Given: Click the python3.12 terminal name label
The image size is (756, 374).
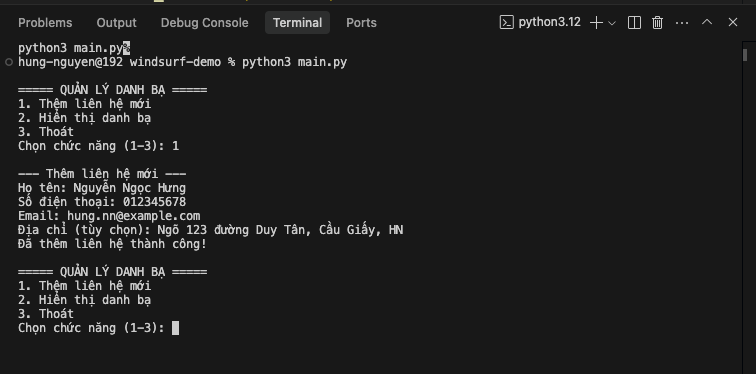Looking at the screenshot, I should click(x=550, y=22).
